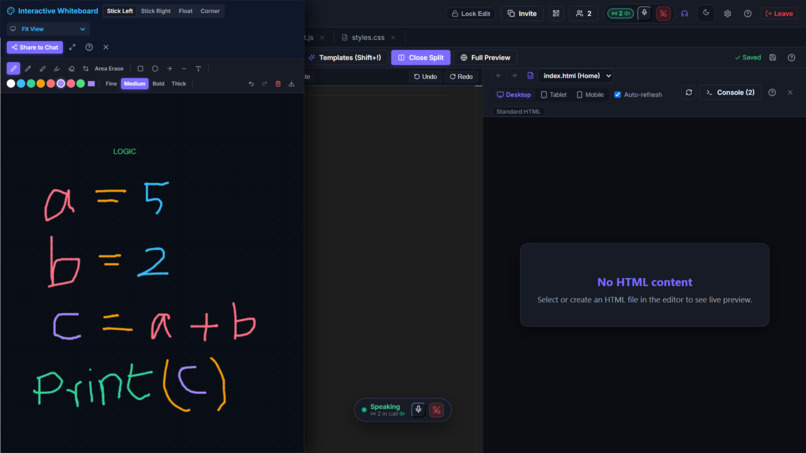Close the styles.css tab

coord(393,38)
